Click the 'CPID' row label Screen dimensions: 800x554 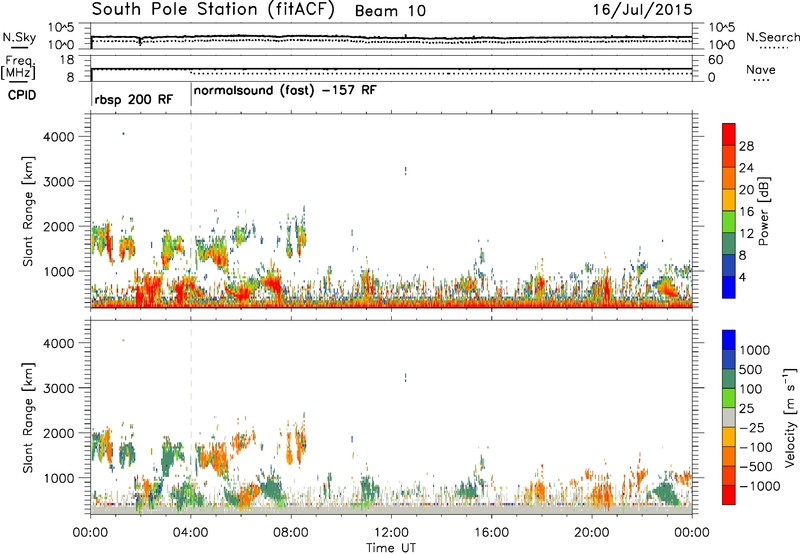pos(22,95)
